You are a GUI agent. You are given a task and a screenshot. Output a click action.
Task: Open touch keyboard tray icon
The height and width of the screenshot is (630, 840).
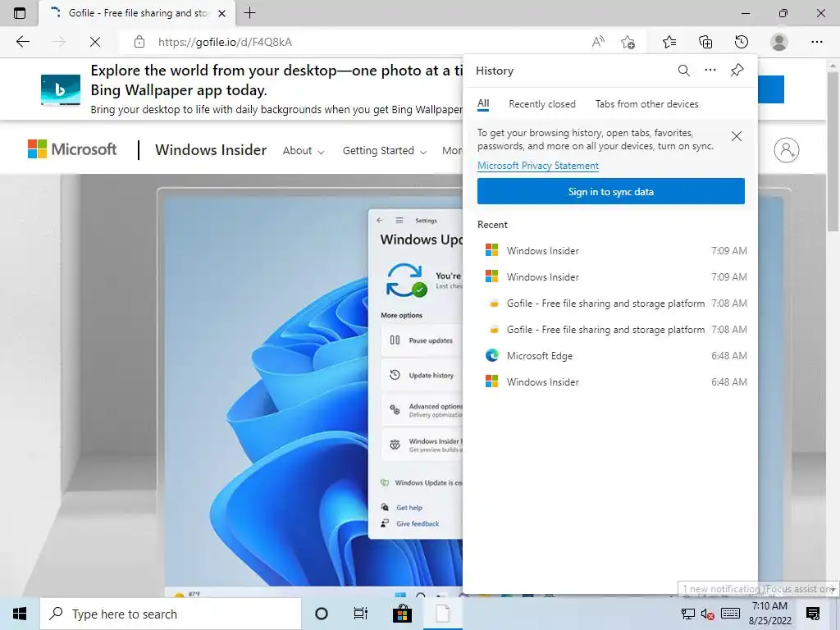(x=731, y=613)
